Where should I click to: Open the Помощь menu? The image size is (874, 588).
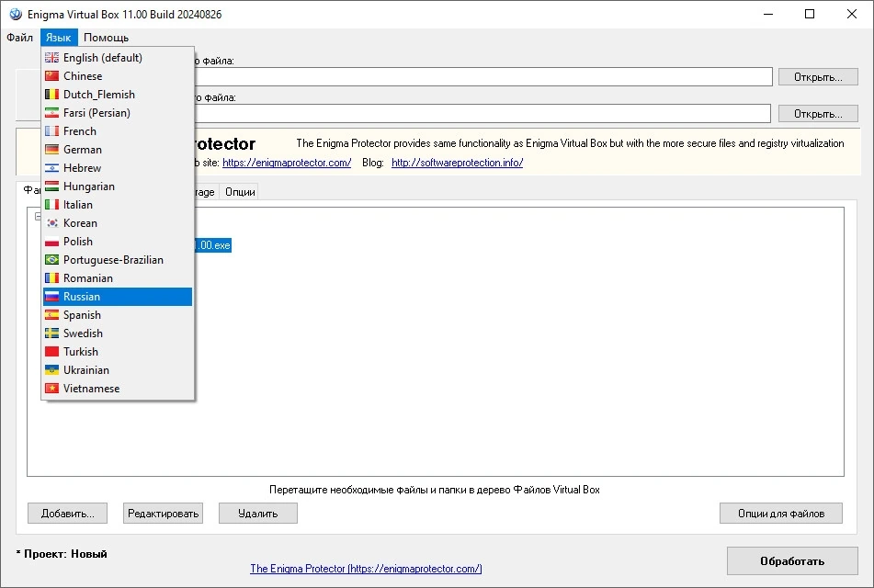pyautogui.click(x=106, y=38)
